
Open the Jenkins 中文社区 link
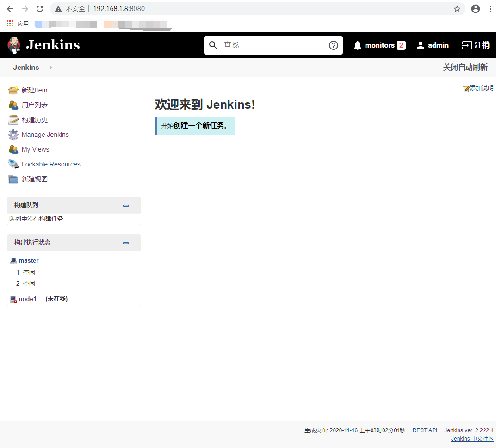click(472, 438)
